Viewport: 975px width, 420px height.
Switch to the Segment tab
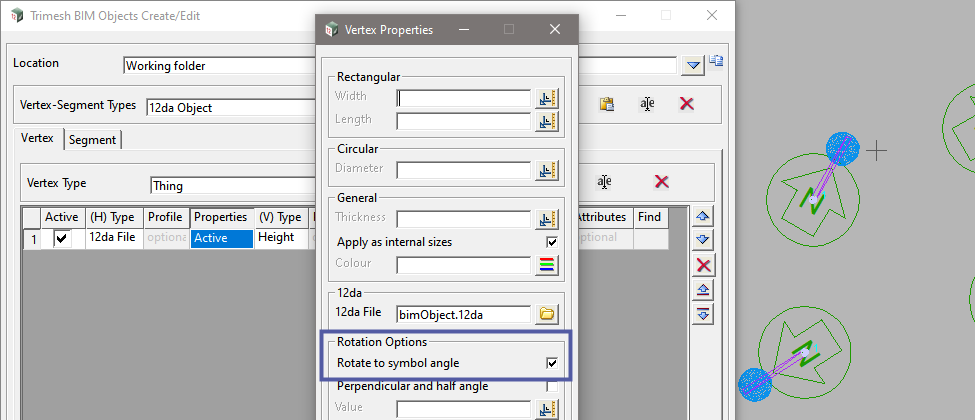tap(92, 140)
